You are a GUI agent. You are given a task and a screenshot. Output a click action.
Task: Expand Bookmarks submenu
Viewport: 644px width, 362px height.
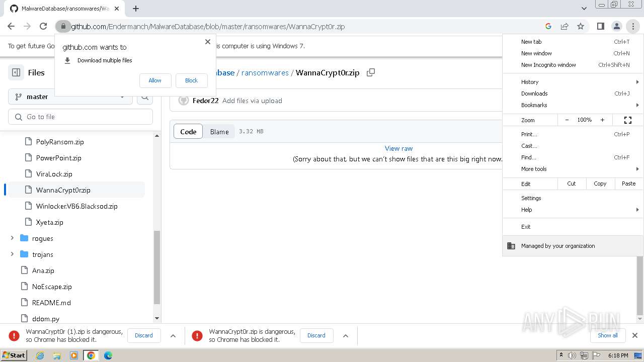573,105
